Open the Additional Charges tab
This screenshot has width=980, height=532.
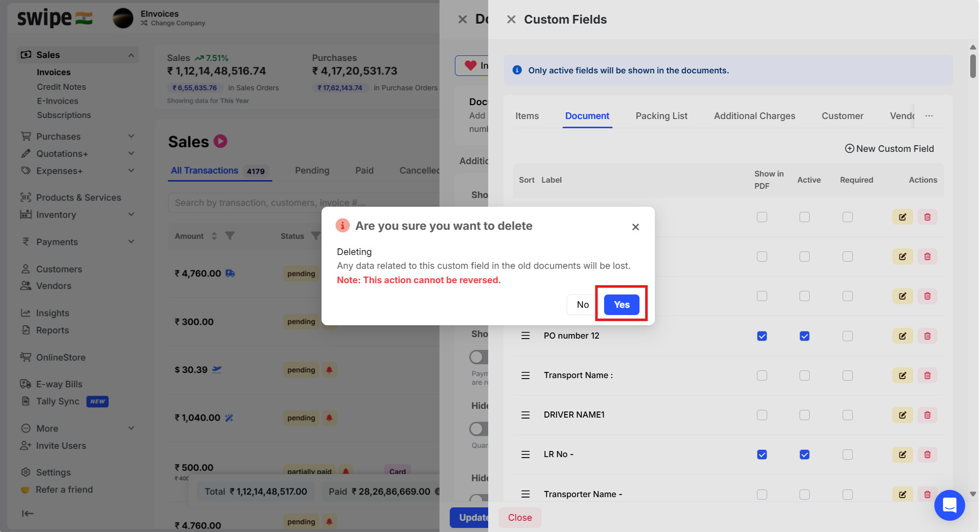pyautogui.click(x=754, y=116)
